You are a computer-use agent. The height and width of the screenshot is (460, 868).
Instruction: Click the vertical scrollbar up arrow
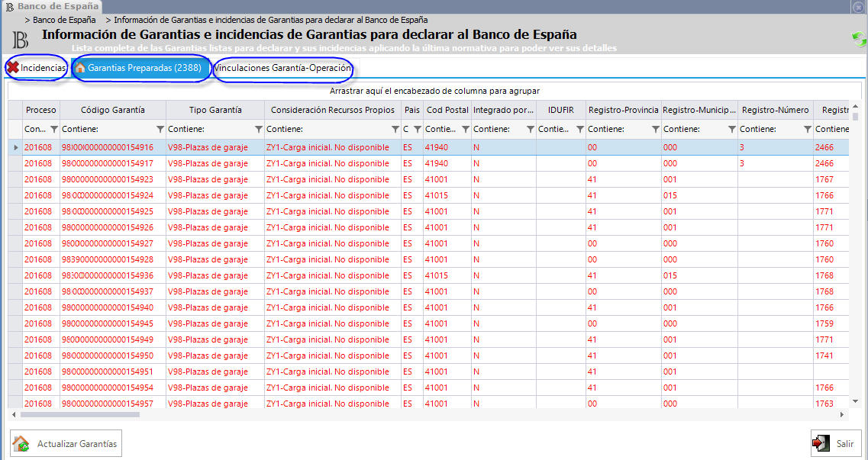[855, 106]
